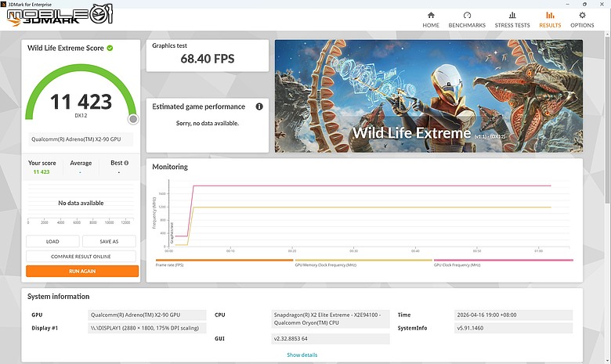Click the GPU value field in System information
This screenshot has height=364, width=611.
[147, 315]
